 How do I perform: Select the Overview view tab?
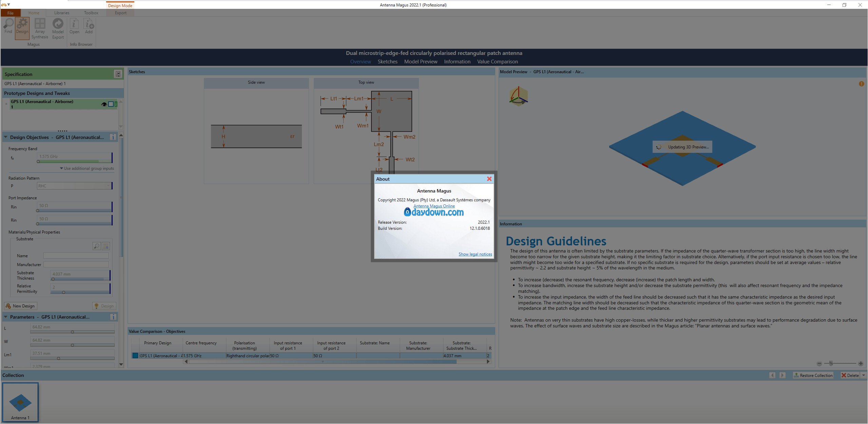tap(361, 62)
